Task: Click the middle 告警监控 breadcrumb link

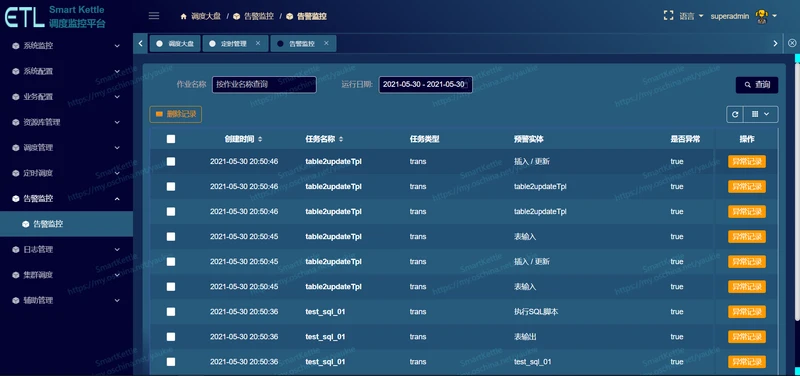Action: pos(258,16)
